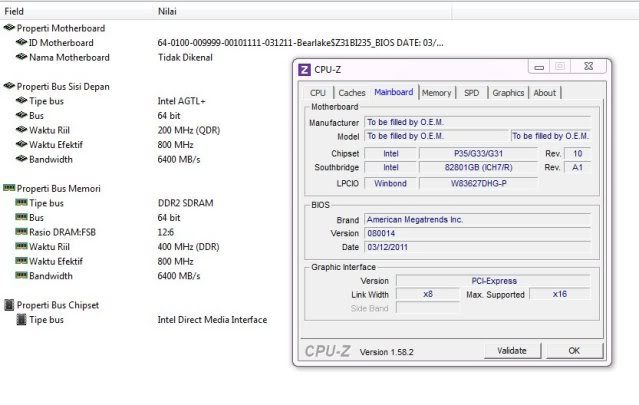Click the Southbridge Rev. A1 field
639x405 pixels.
click(577, 167)
